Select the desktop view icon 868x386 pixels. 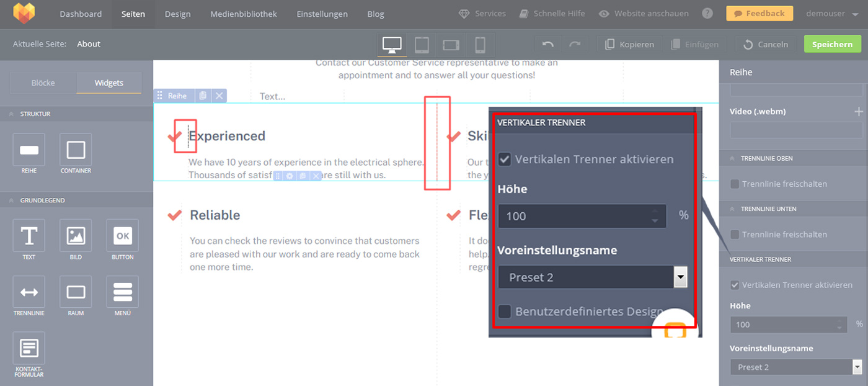click(392, 45)
